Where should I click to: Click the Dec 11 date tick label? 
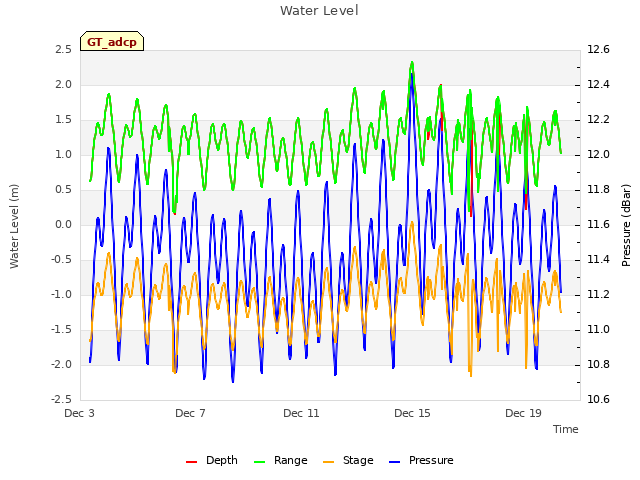tap(301, 413)
